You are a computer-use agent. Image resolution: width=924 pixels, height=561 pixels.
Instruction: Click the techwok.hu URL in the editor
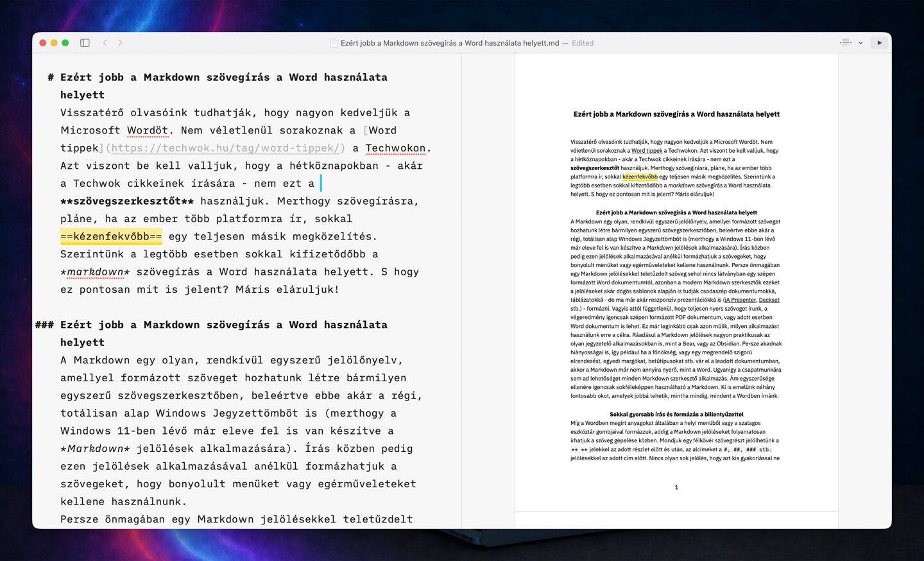click(x=226, y=148)
